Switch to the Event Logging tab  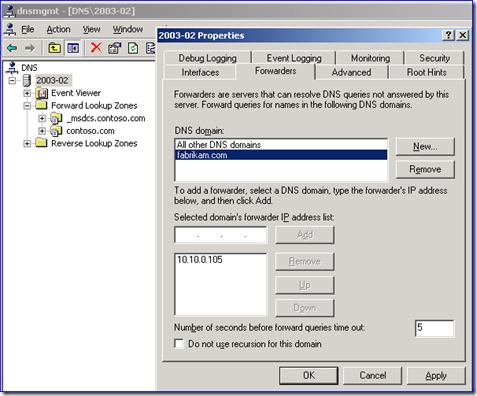294,58
